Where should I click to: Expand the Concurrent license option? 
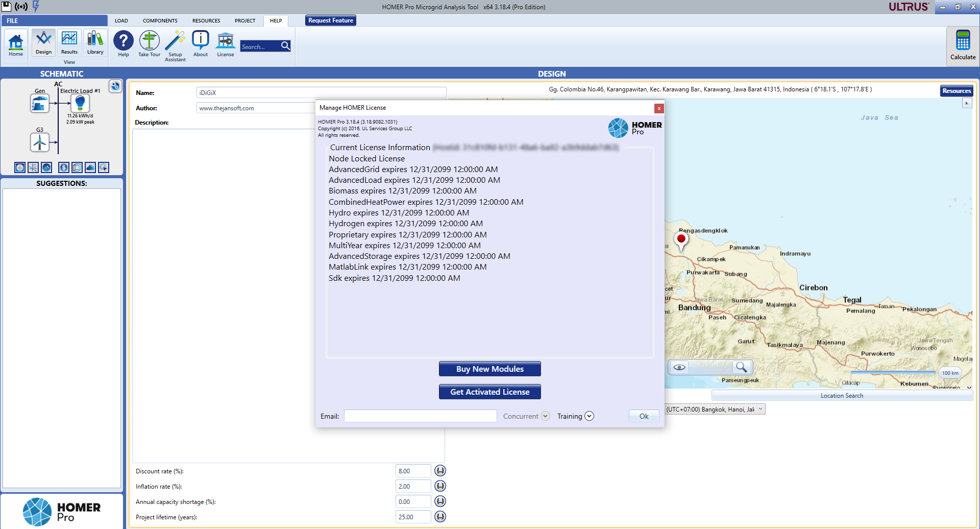(545, 416)
